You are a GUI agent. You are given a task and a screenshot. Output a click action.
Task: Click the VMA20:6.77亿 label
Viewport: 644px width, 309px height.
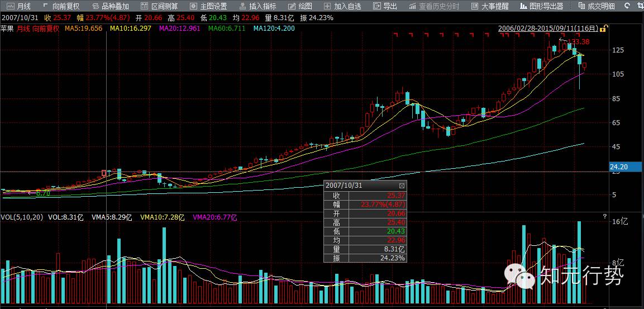[215, 217]
